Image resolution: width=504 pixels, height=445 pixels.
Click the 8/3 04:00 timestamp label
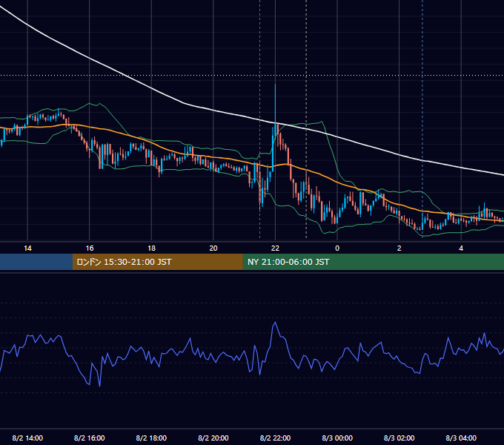[x=461, y=438]
